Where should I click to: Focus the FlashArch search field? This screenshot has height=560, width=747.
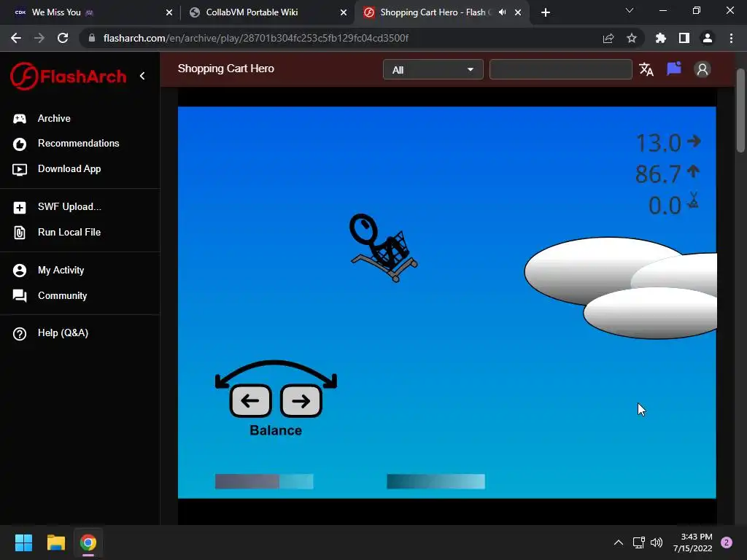coord(561,69)
